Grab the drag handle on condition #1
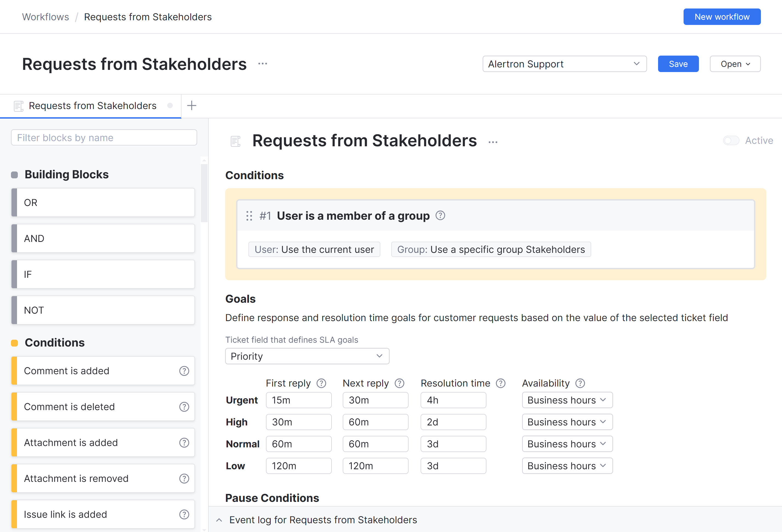The image size is (782, 532). click(x=249, y=216)
